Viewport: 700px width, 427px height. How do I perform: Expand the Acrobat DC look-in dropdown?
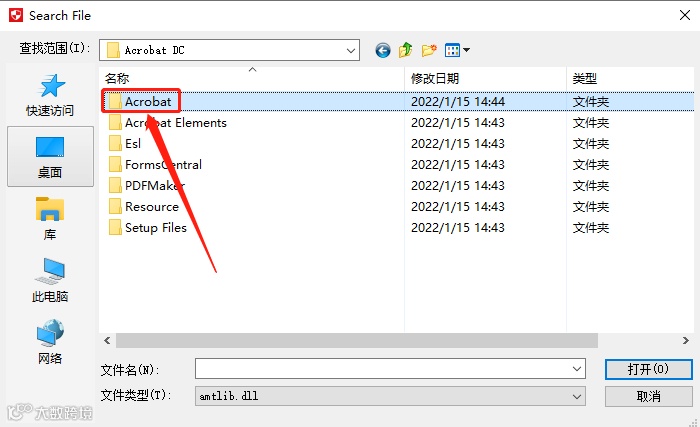pyautogui.click(x=351, y=50)
